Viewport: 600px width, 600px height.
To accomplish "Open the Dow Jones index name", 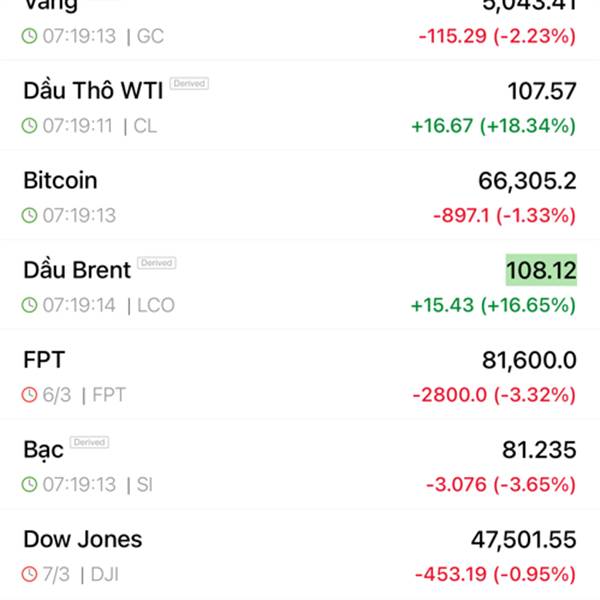I will [82, 539].
